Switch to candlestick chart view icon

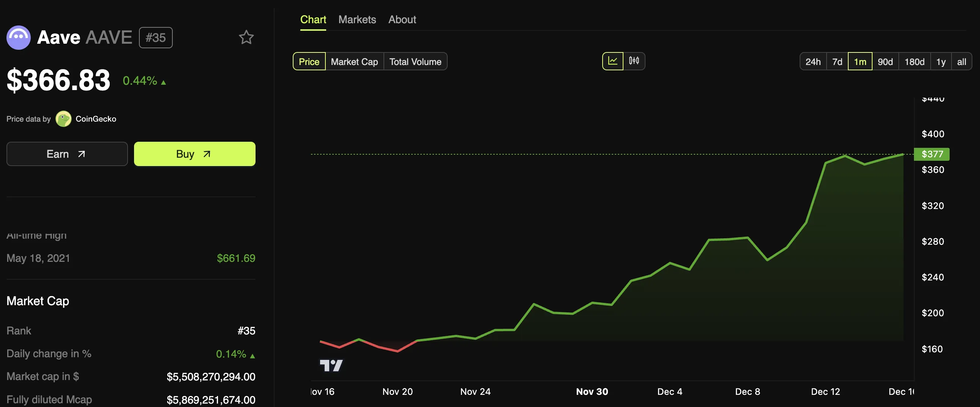[634, 61]
